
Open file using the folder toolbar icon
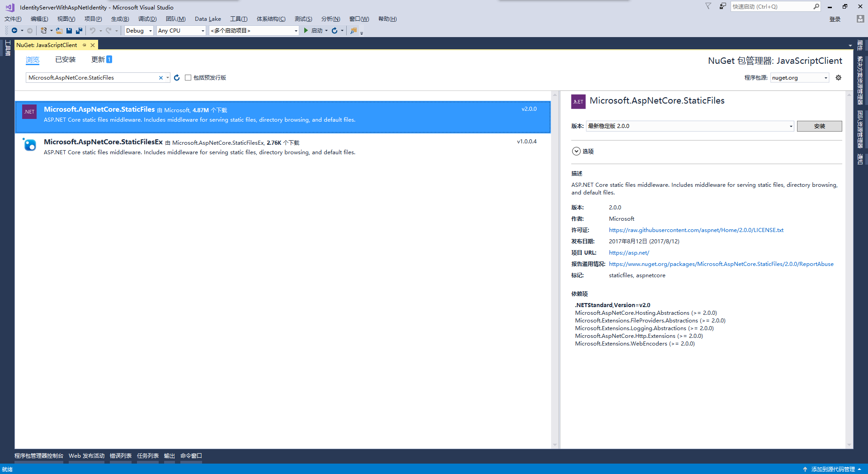(x=59, y=30)
